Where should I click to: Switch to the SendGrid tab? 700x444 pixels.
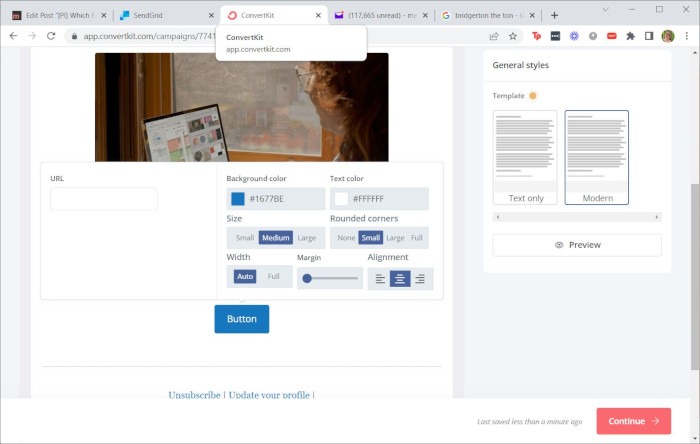click(x=165, y=15)
